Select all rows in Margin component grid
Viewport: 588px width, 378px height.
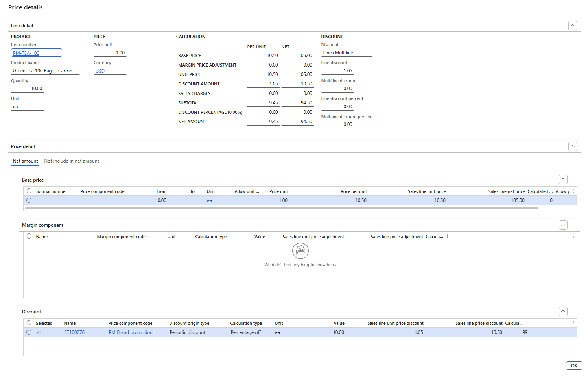(x=29, y=236)
